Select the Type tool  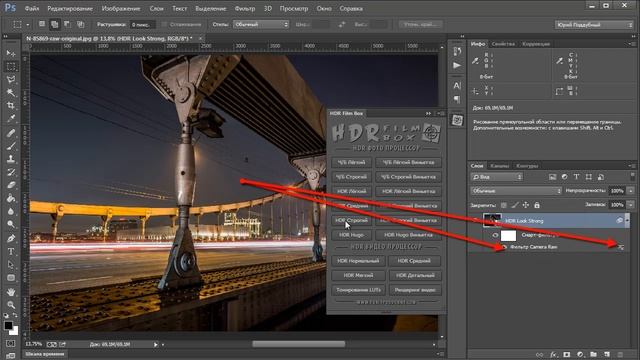pyautogui.click(x=11, y=251)
